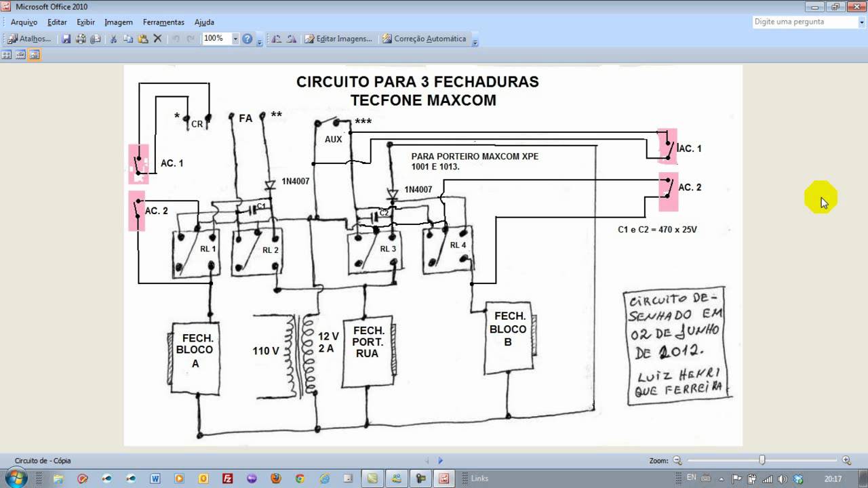Open FileZilla from the taskbar
868x488 pixels.
tap(228, 479)
